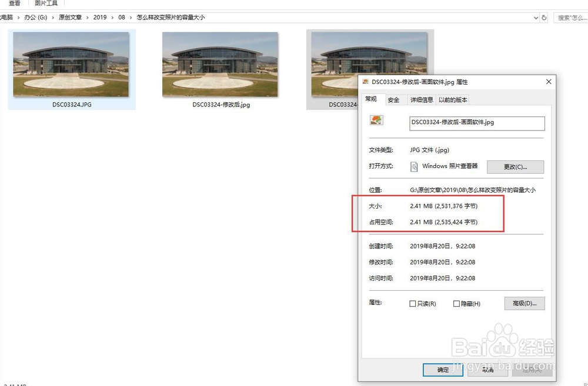Click 办公 (G:) in the breadcrumb
588x386 pixels.
(x=36, y=17)
